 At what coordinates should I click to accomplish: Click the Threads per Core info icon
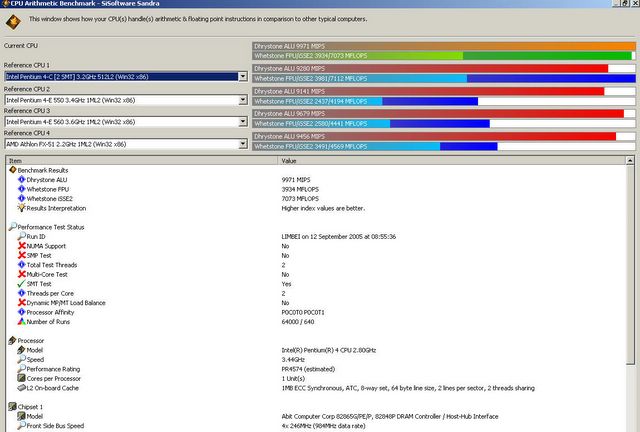(22, 293)
